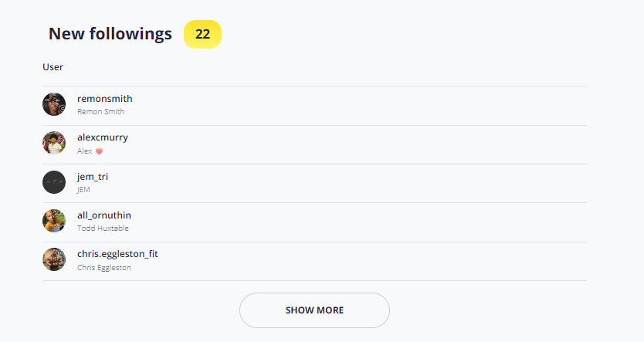
Task: Open alexcmurry's profile picture
Action: click(54, 143)
